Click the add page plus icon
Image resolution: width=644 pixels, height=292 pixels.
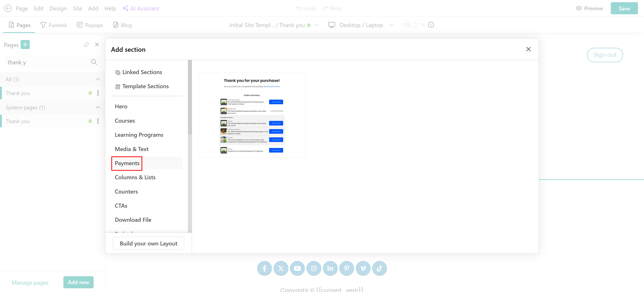pyautogui.click(x=25, y=45)
